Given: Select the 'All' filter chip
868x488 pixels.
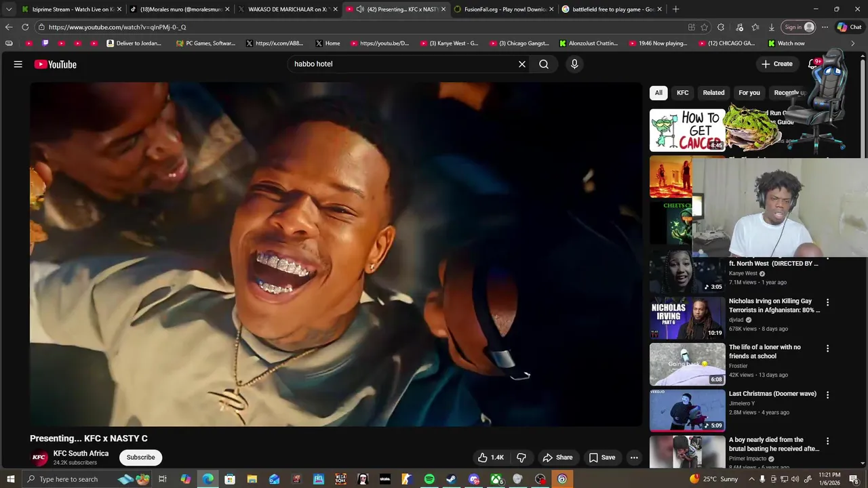Looking at the screenshot, I should [x=658, y=93].
